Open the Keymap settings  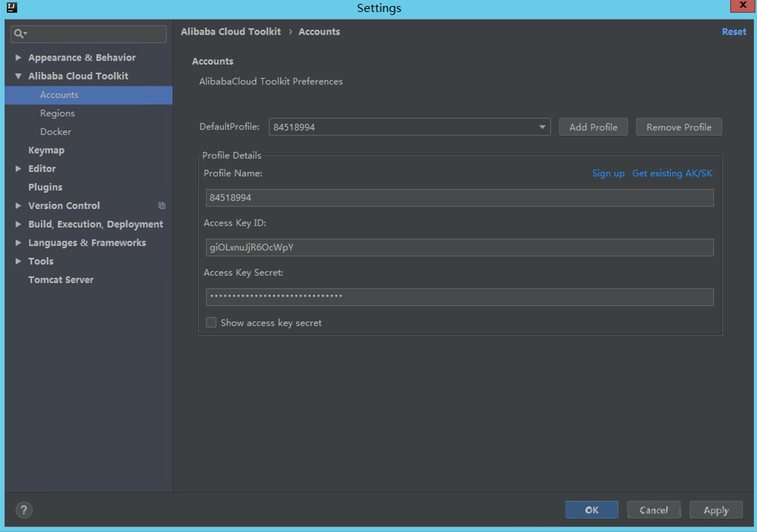point(47,150)
